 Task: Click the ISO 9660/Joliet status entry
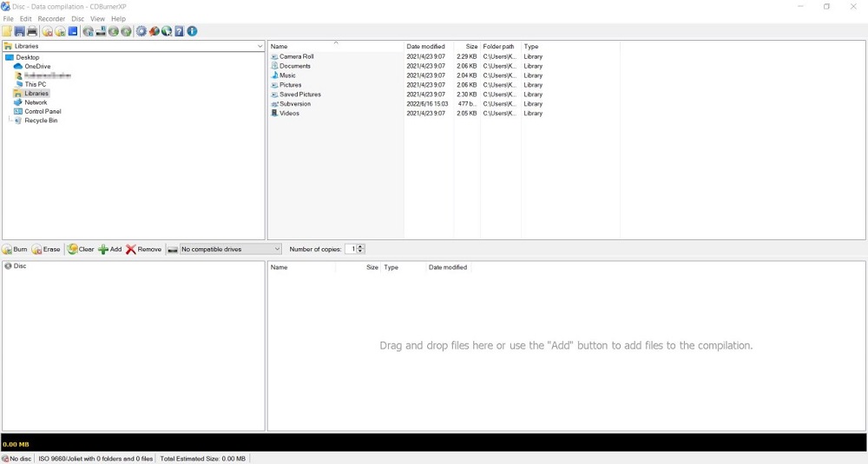click(x=95, y=459)
